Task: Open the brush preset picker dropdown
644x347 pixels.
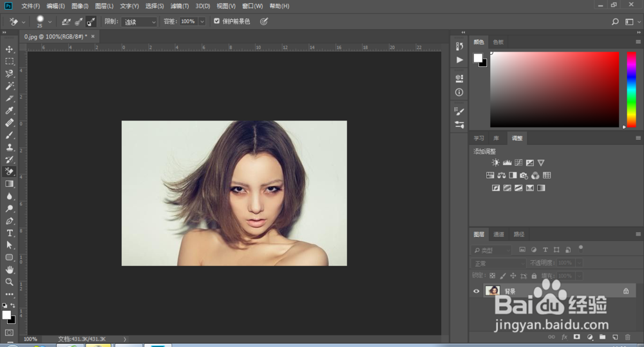Action: (x=50, y=22)
